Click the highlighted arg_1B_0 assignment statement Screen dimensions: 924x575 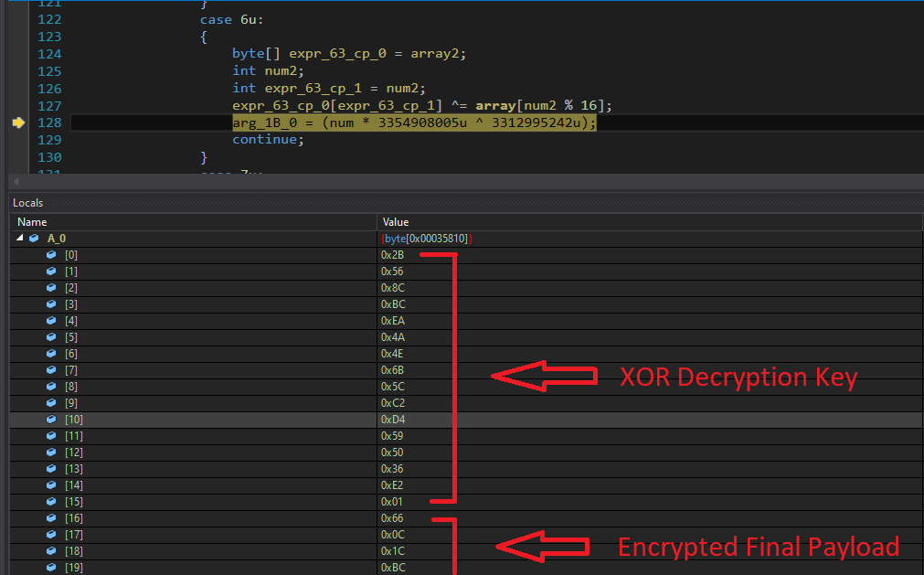pos(414,122)
